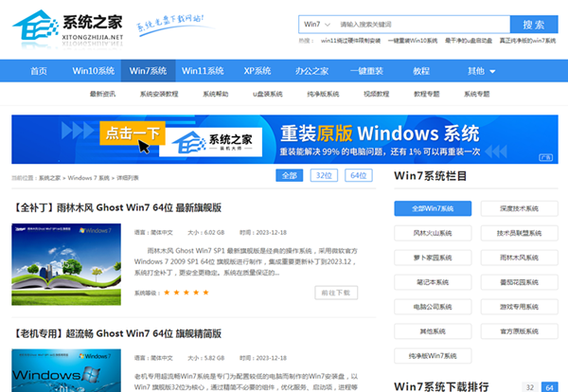
Task: Click the 雨林木风 Win7 landscape thumbnail
Action: tap(66, 264)
